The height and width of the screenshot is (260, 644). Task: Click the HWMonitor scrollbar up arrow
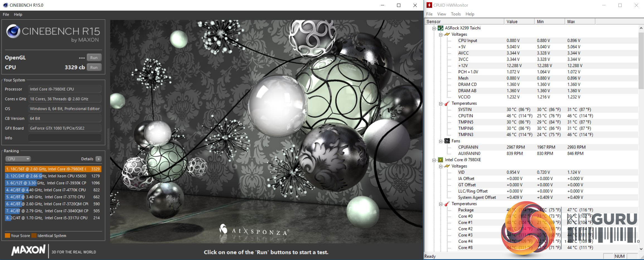[x=641, y=28]
